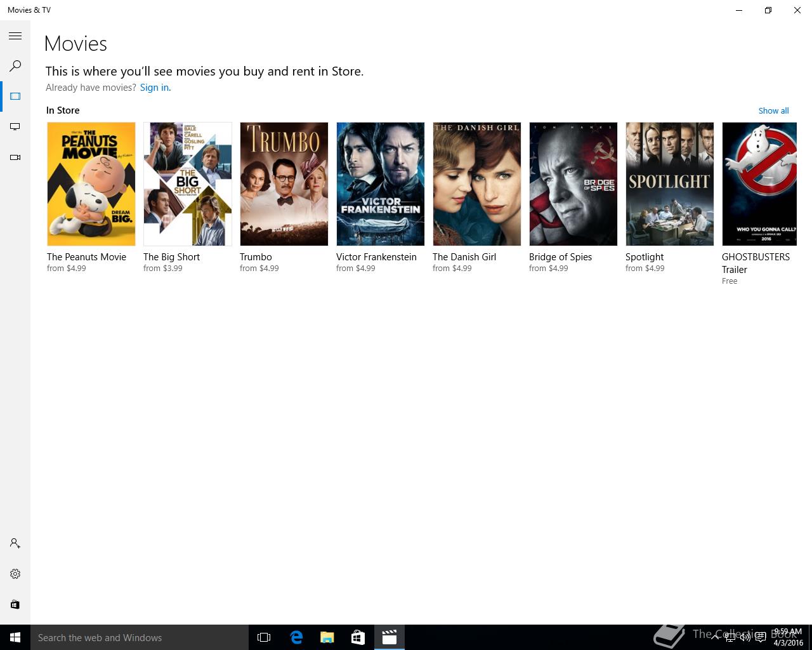Open the hamburger navigation menu
The height and width of the screenshot is (650, 812).
coord(15,36)
